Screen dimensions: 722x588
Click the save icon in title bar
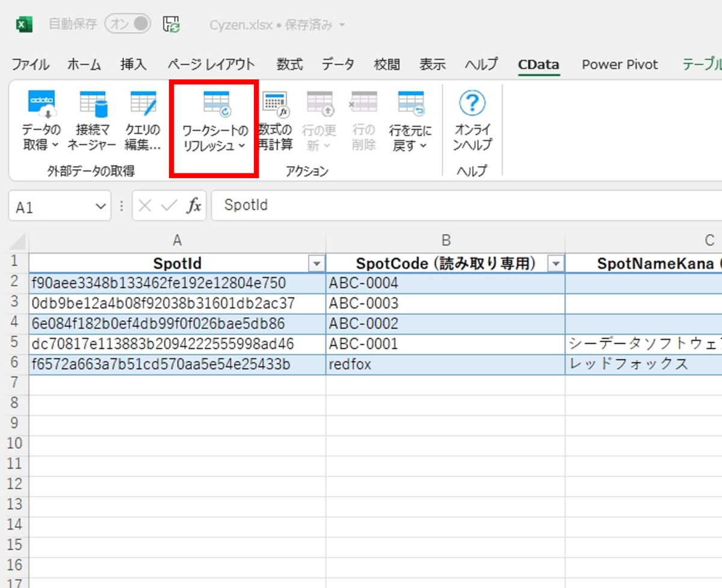coord(171,24)
